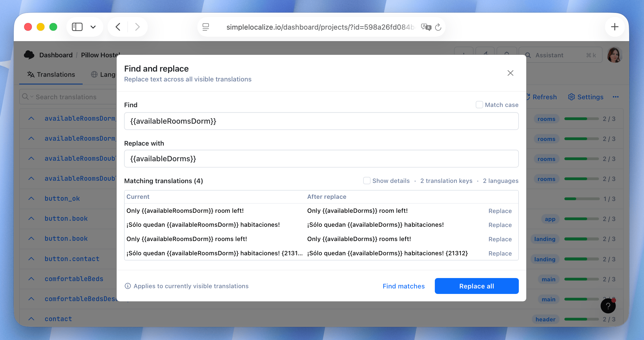This screenshot has width=644, height=340.
Task: Toggle the Safari sidebar icon
Action: [x=77, y=27]
